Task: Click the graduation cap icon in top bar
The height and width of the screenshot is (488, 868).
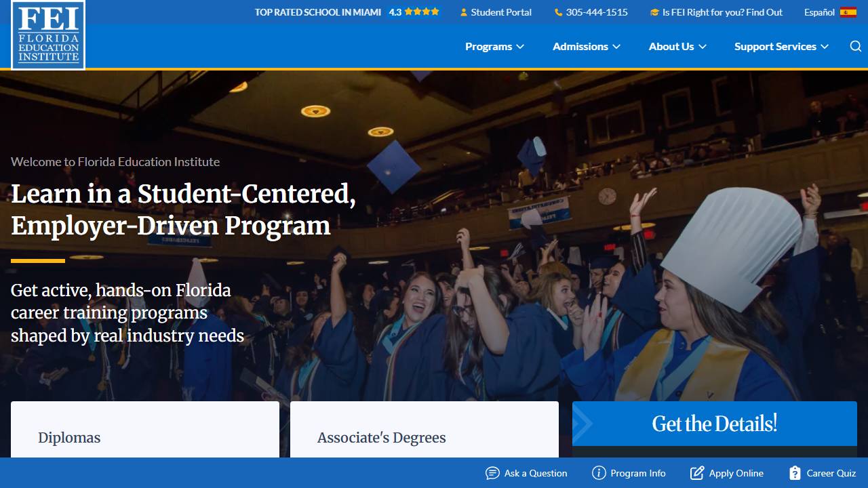Action: pos(654,12)
